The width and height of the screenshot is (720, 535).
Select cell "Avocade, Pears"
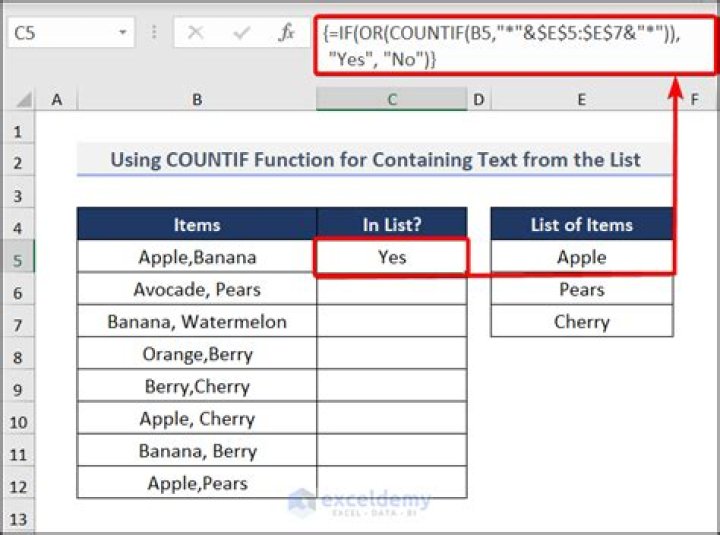(197, 289)
